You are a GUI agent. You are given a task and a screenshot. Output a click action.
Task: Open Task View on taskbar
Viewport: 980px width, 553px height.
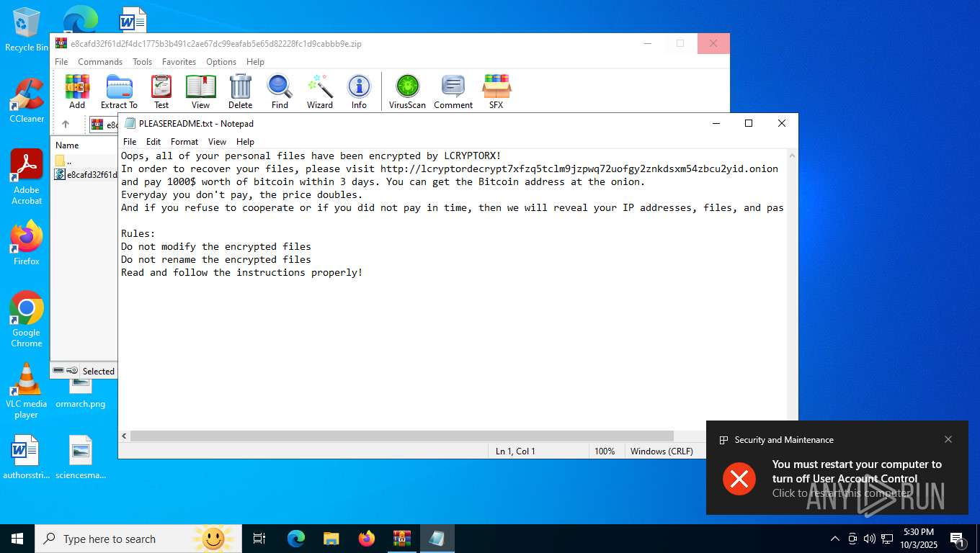tap(259, 539)
